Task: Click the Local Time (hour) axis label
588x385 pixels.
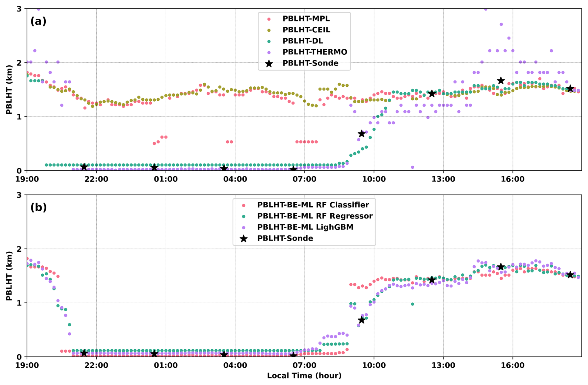Action: coord(304,376)
